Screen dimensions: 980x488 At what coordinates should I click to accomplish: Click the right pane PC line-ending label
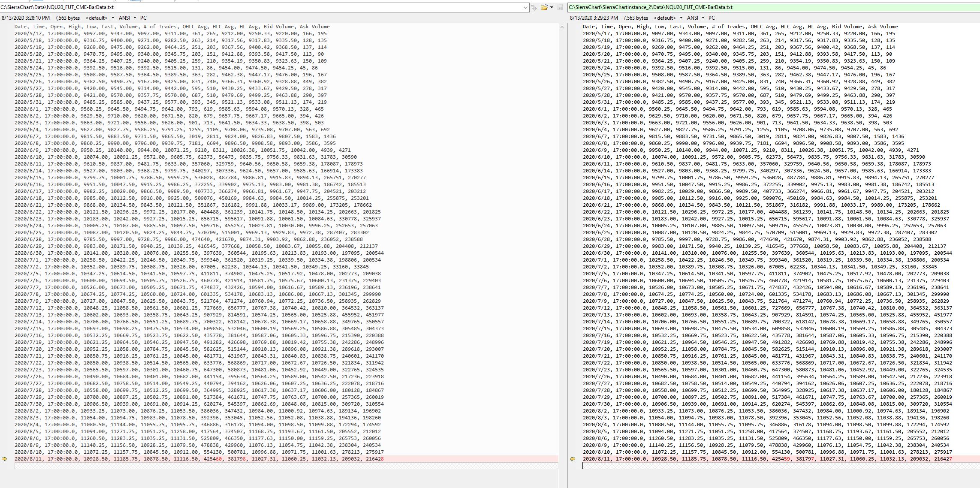[x=712, y=18]
